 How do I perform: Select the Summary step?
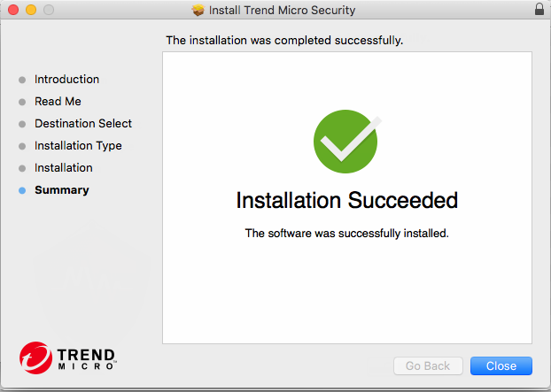(x=61, y=190)
